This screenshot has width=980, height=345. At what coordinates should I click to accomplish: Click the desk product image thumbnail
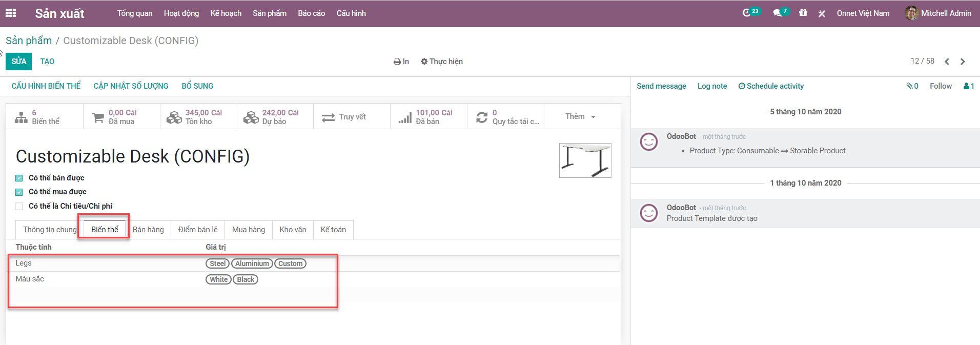pos(585,160)
